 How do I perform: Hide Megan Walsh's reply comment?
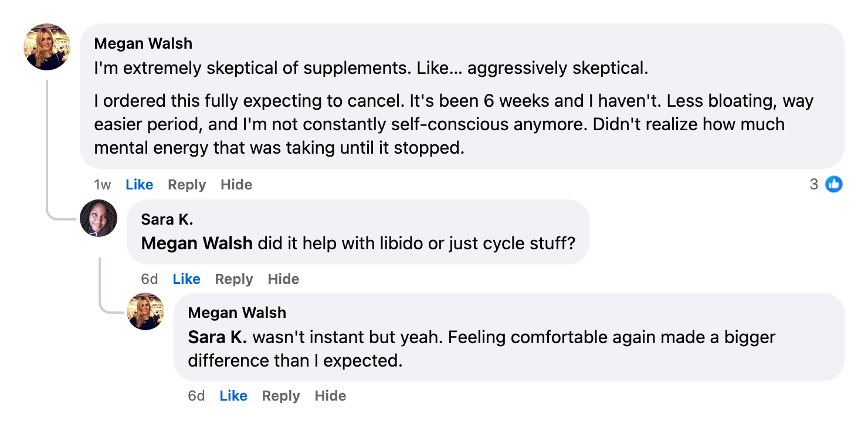pos(330,395)
